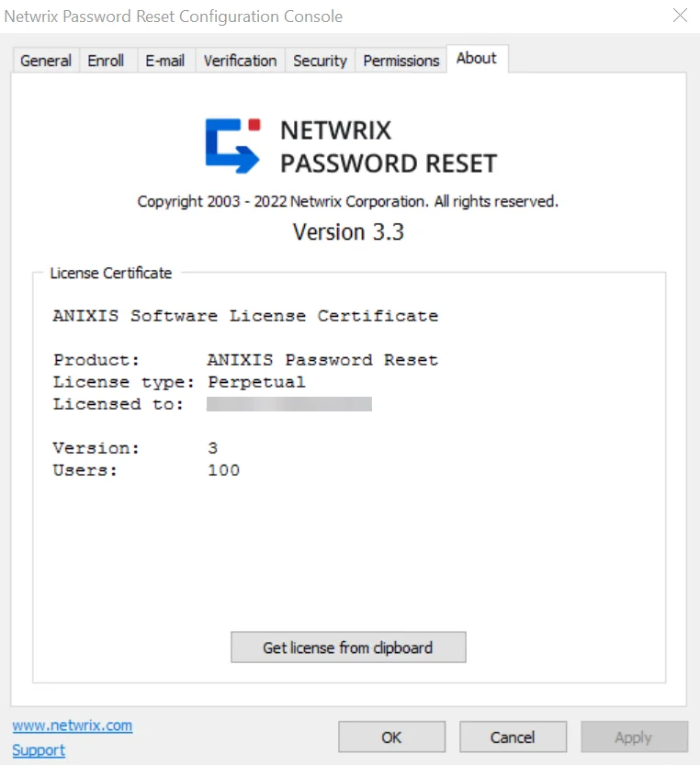Image resolution: width=700 pixels, height=765 pixels.
Task: Click the Users value '100'
Action: (223, 470)
